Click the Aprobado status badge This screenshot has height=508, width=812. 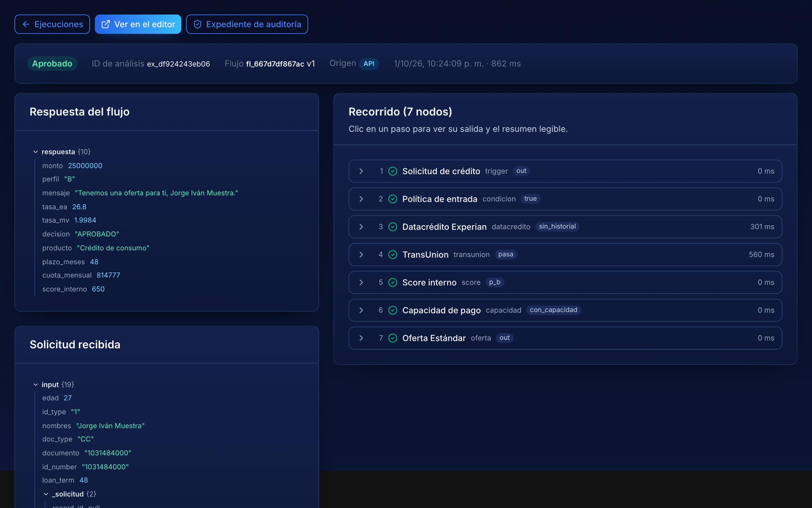[52, 64]
